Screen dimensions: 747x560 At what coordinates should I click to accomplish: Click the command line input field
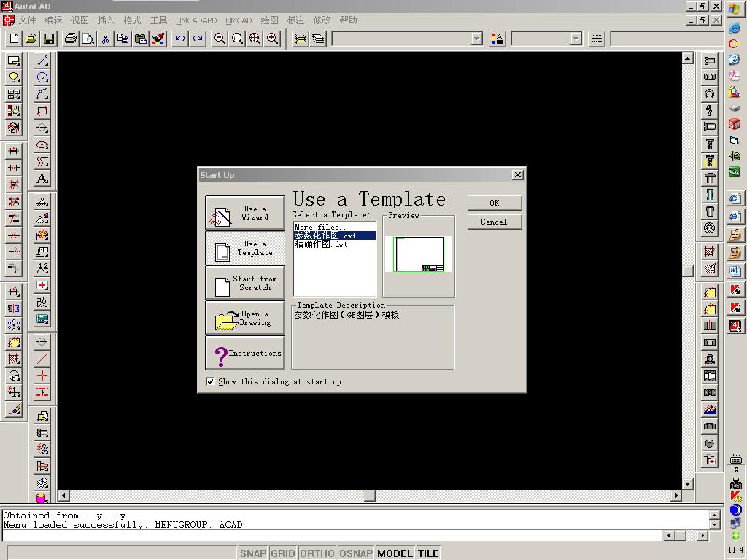point(332,535)
